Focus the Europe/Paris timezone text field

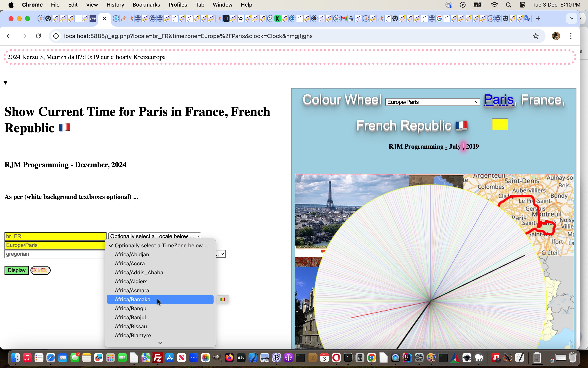[55, 245]
